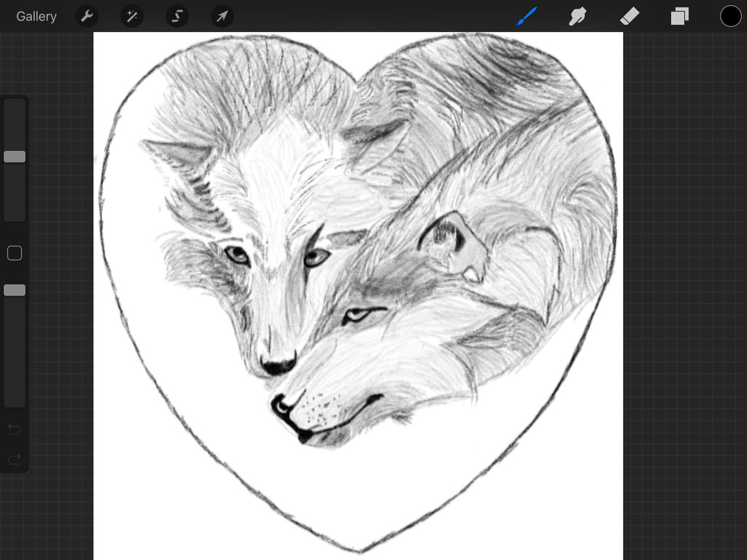Select the Transform arrow tool
The height and width of the screenshot is (560, 747).
pyautogui.click(x=222, y=16)
